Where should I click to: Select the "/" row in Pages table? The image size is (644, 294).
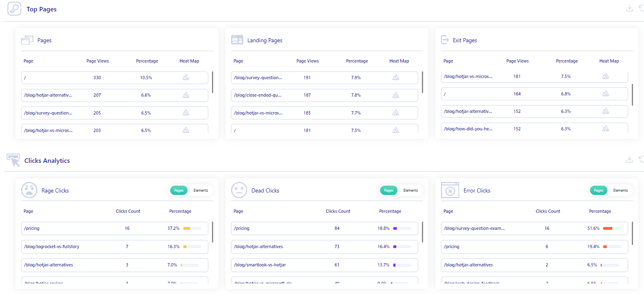115,78
